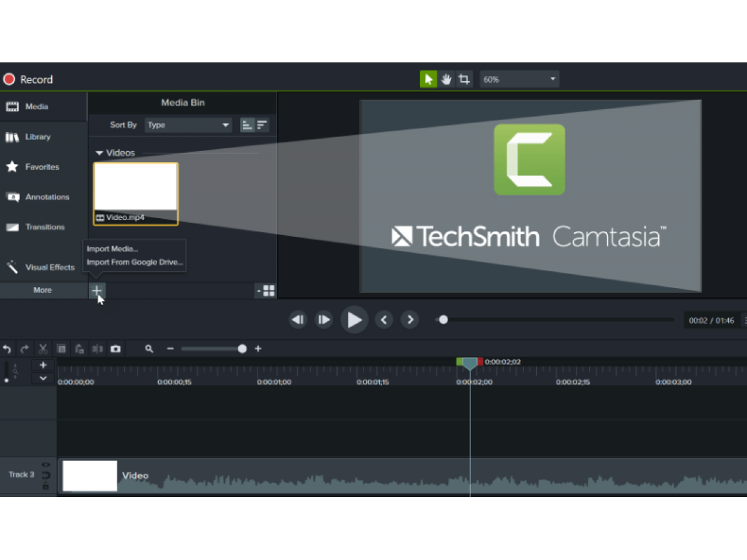747x560 pixels.
Task: Sort media bin in ascending order
Action: click(247, 125)
